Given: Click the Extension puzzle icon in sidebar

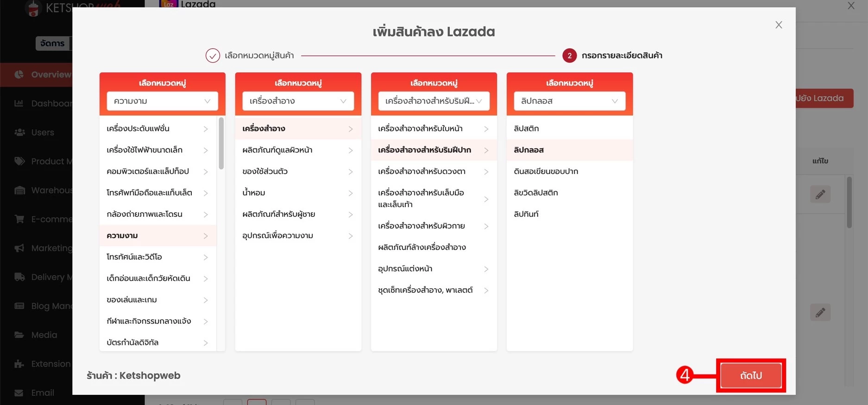Looking at the screenshot, I should point(19,364).
